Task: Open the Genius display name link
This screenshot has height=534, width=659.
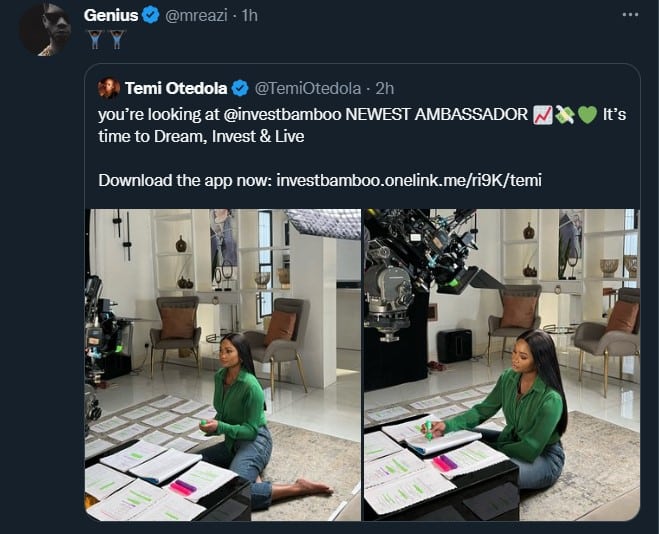Action: (110, 16)
